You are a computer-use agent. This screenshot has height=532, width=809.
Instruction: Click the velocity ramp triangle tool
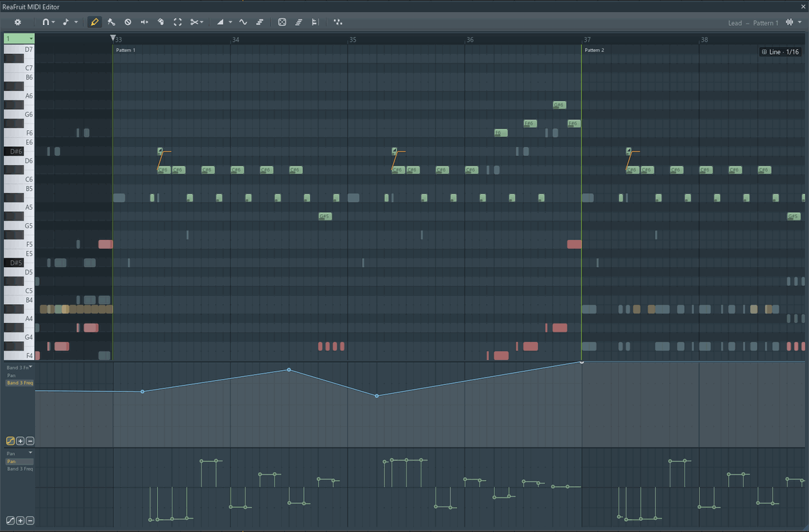tap(220, 22)
